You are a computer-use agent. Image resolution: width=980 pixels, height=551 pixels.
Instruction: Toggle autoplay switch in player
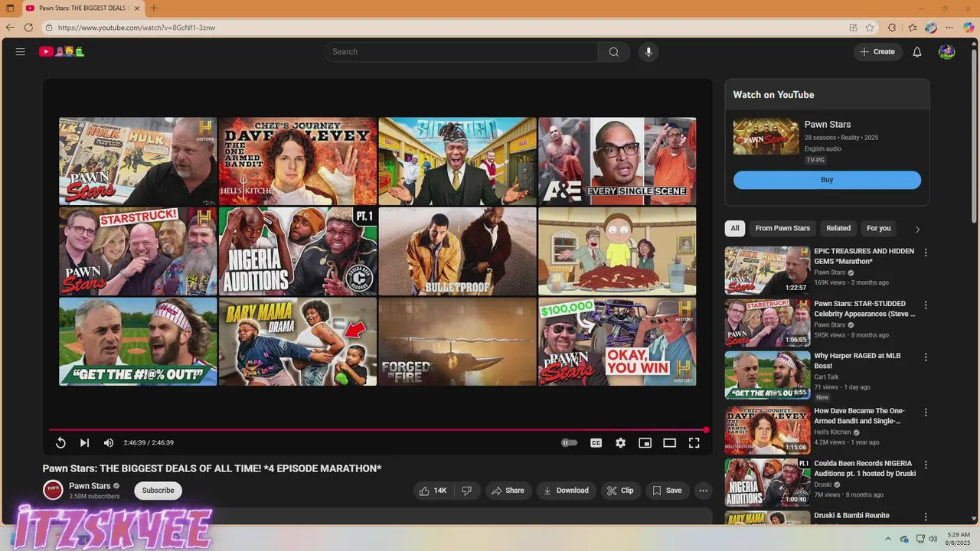click(x=569, y=442)
